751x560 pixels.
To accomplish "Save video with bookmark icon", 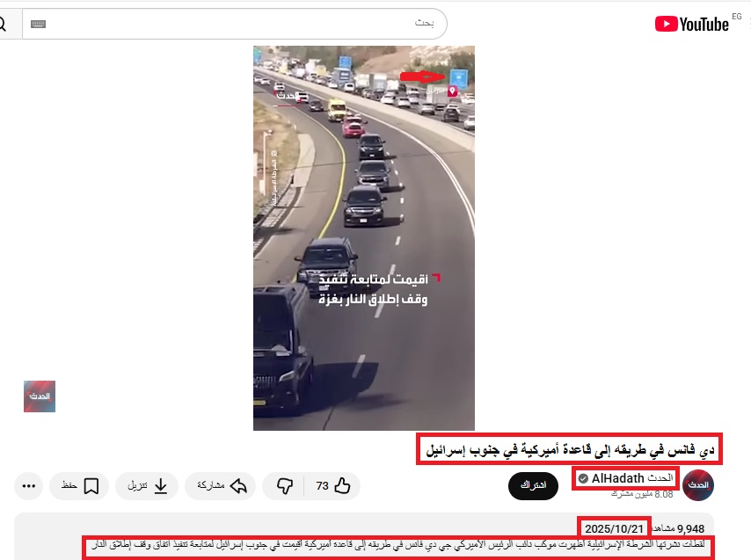I will (x=79, y=486).
